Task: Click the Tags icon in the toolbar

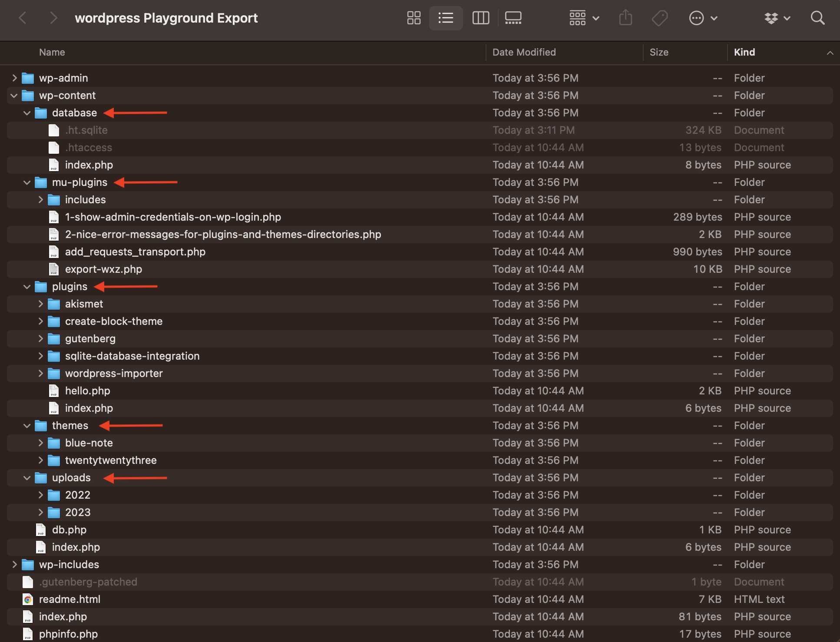Action: tap(659, 18)
